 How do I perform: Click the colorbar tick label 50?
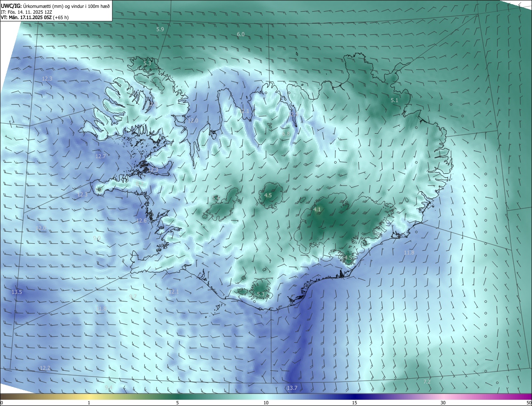pyautogui.click(x=529, y=403)
